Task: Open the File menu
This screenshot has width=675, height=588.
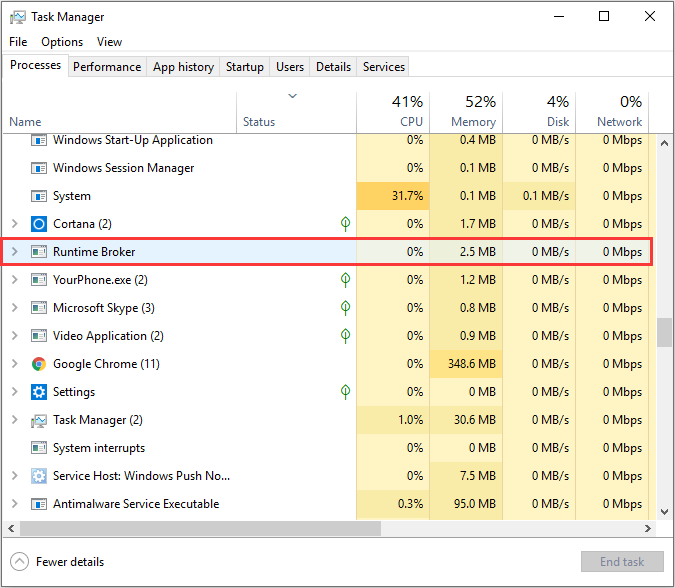Action: pos(18,42)
